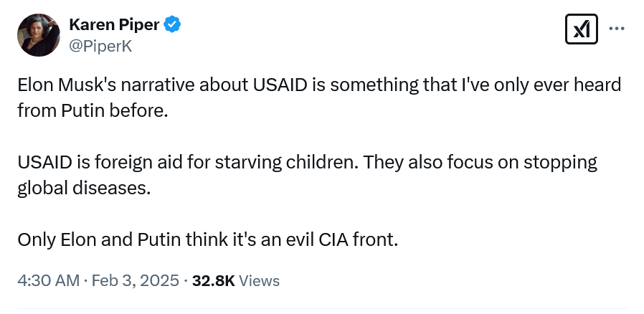Click the phrase "They also focus on stopping"
Image resolution: width=644 pixels, height=314 pixels.
point(480,163)
